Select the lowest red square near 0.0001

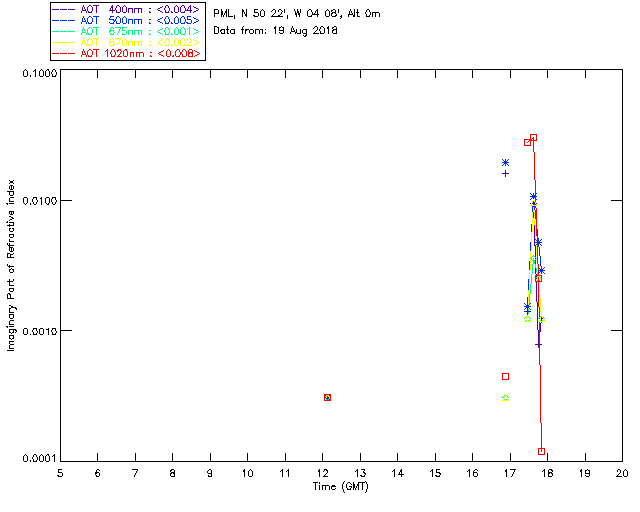coord(542,451)
